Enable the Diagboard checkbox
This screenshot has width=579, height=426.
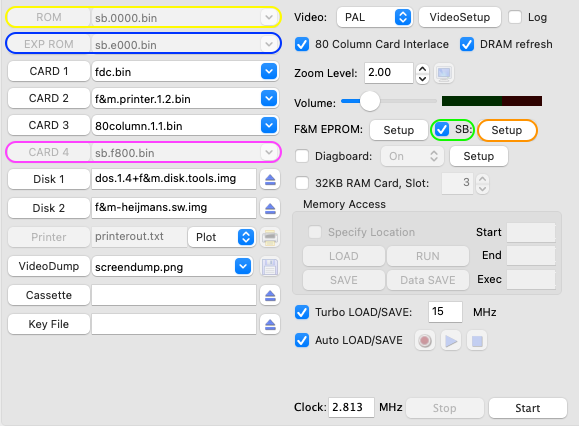302,156
